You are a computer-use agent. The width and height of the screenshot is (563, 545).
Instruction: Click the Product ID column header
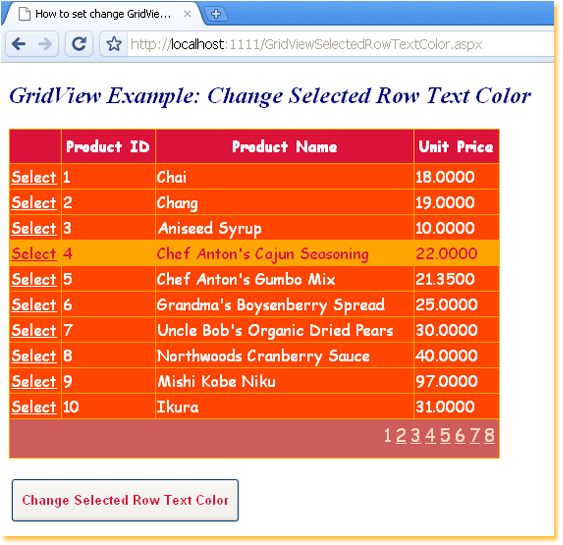point(108,146)
